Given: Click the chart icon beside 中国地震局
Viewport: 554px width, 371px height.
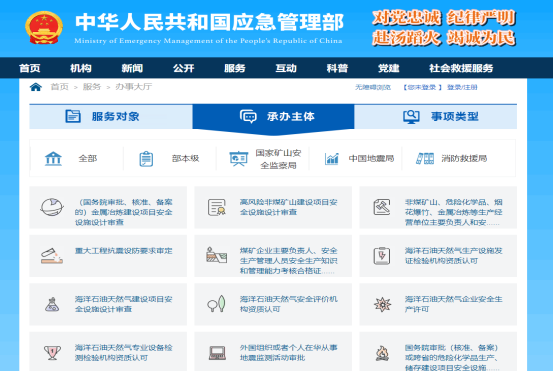Looking at the screenshot, I should point(331,159).
